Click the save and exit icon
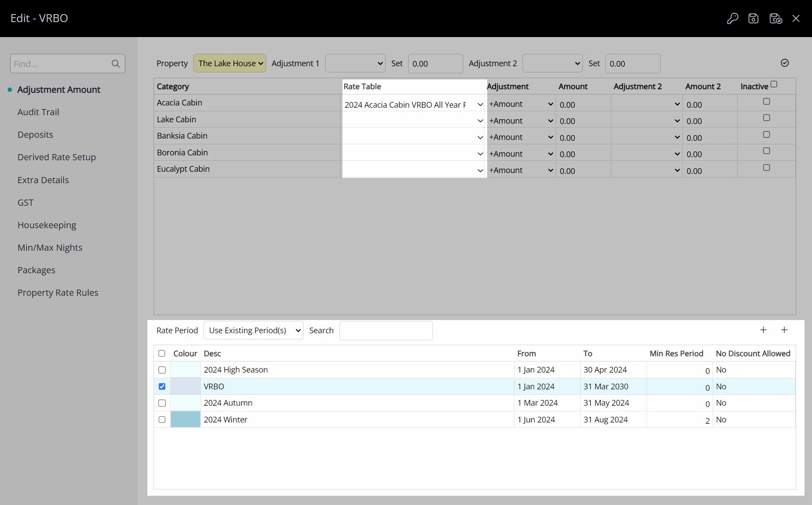 click(x=776, y=19)
